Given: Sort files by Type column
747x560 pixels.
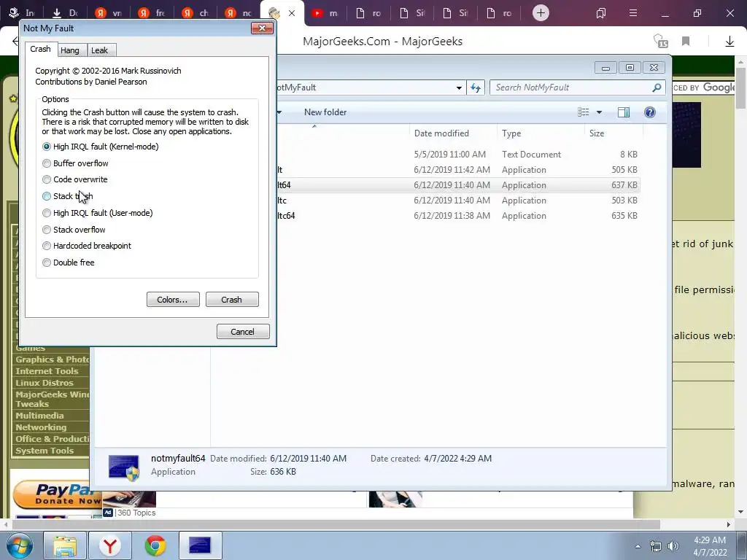Looking at the screenshot, I should coord(541,133).
